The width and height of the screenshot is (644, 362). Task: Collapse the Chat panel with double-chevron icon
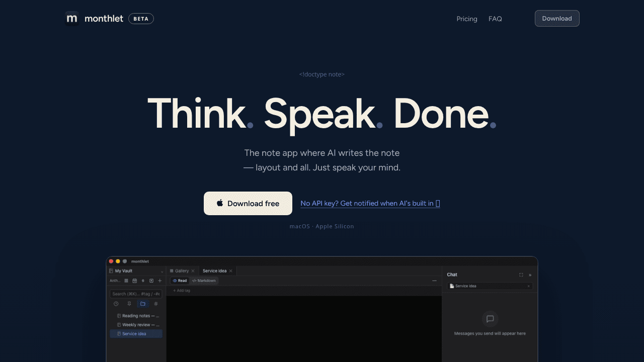tap(530, 275)
